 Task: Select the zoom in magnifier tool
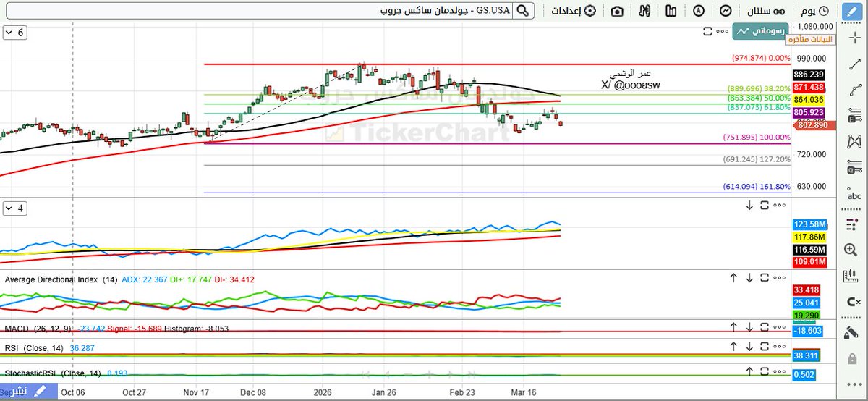click(850, 249)
